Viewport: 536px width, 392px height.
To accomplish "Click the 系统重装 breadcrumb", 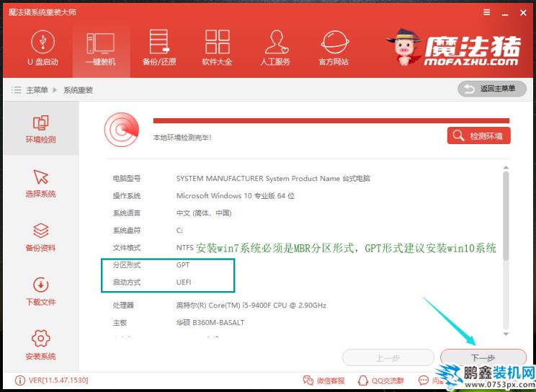I will pos(78,90).
